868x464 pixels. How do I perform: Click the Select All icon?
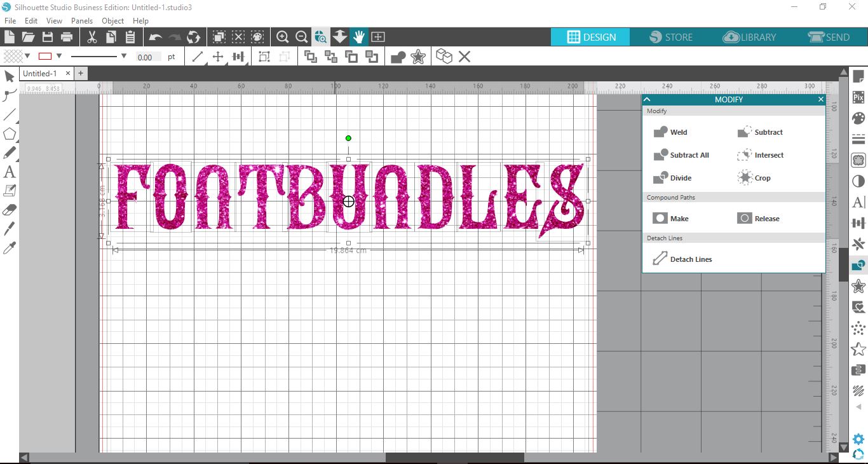click(x=219, y=37)
